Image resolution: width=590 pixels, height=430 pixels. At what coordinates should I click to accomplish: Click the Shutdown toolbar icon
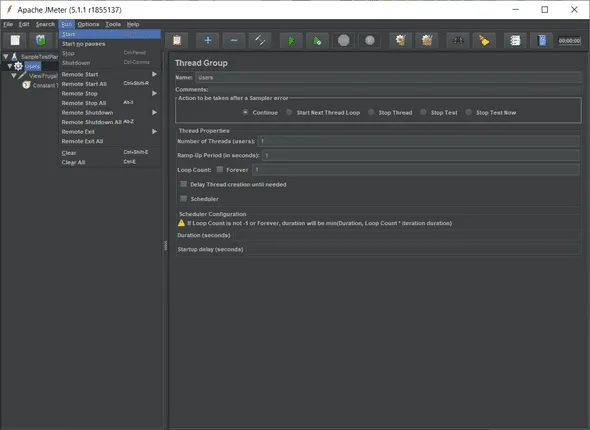(370, 40)
